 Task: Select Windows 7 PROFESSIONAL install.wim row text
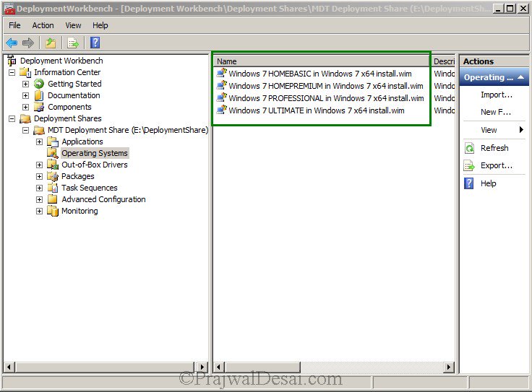[326, 98]
